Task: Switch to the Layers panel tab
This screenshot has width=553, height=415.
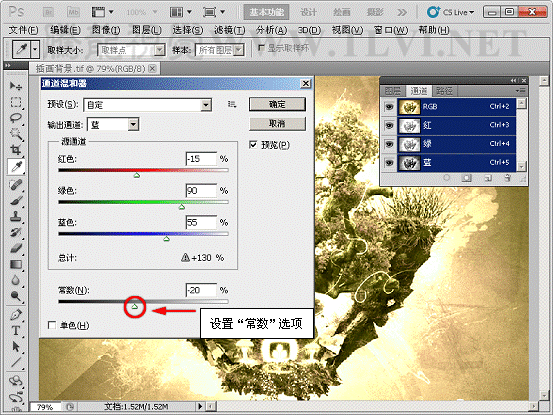Action: point(393,91)
